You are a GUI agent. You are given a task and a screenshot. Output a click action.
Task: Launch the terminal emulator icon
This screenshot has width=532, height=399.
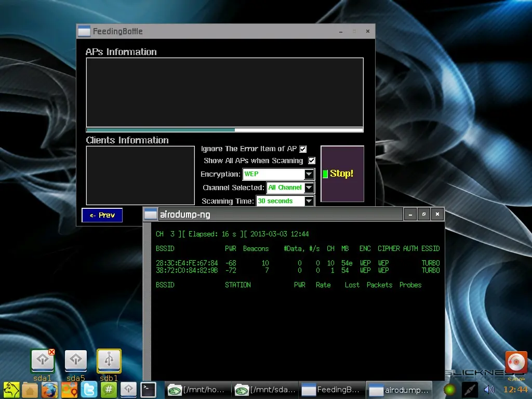148,390
